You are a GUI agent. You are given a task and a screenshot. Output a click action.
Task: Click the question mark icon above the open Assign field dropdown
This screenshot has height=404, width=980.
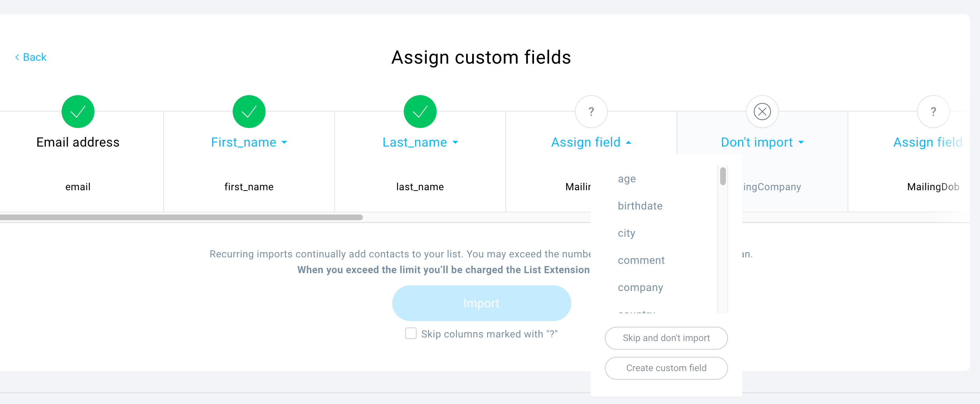click(591, 111)
